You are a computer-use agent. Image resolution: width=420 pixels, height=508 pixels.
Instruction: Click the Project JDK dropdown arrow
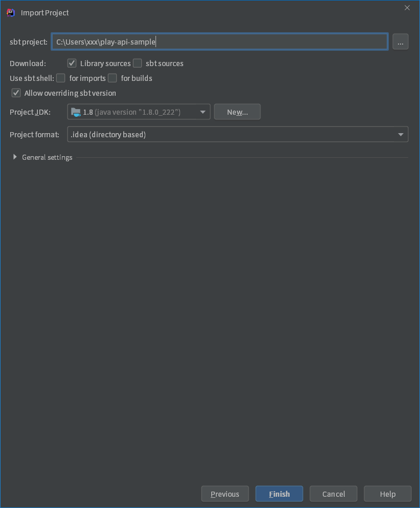tap(203, 111)
